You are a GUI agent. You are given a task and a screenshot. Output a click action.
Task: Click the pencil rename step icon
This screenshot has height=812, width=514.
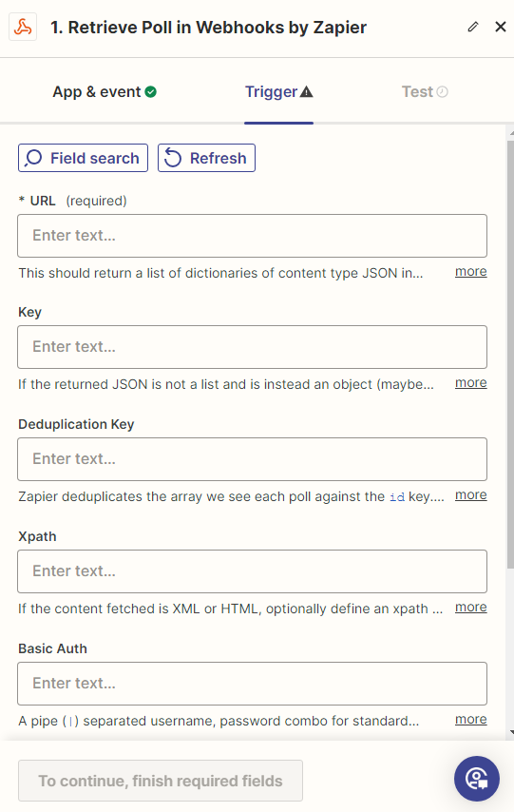(x=472, y=27)
